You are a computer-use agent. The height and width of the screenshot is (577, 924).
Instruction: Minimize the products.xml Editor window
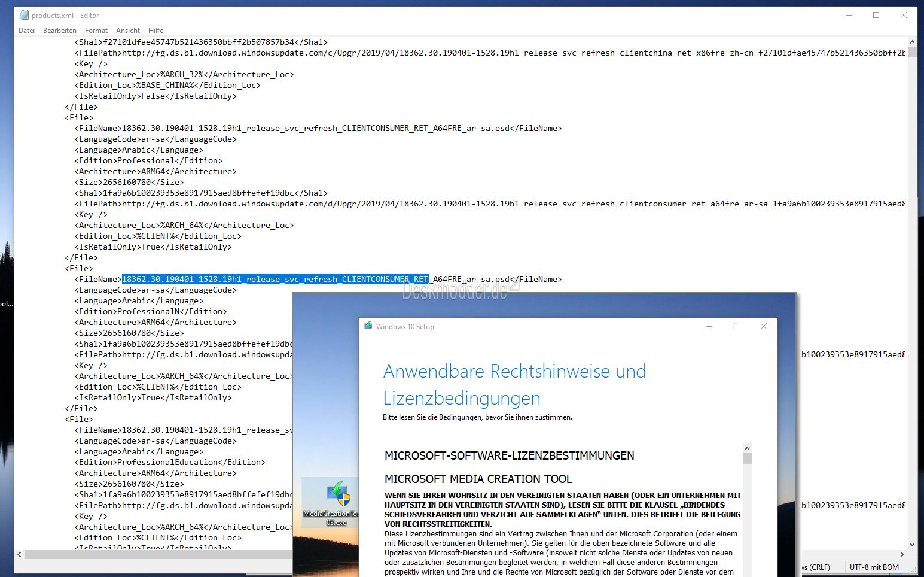pyautogui.click(x=849, y=15)
